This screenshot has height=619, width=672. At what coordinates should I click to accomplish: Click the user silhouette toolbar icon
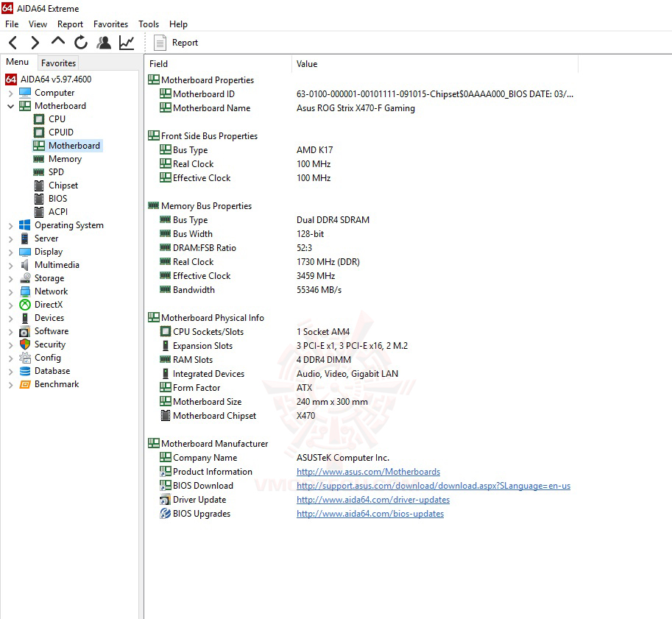tap(104, 43)
